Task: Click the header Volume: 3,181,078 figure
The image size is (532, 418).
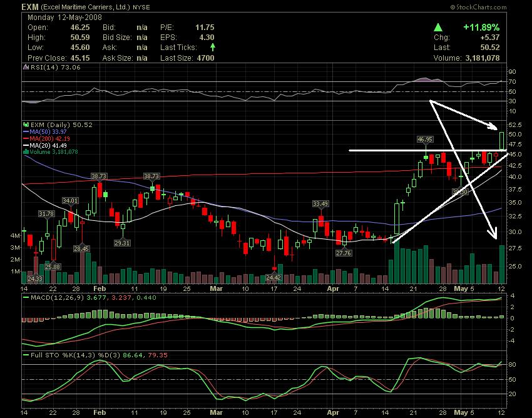Action: click(x=466, y=58)
